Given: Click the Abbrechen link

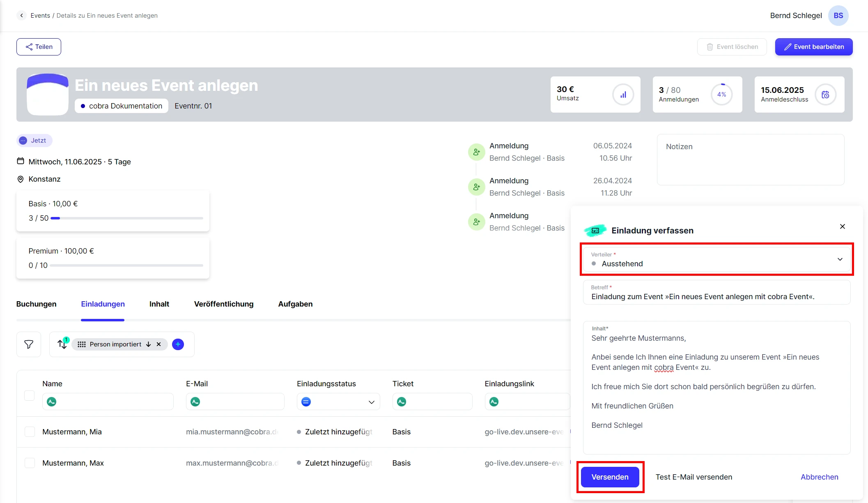Looking at the screenshot, I should click(819, 477).
